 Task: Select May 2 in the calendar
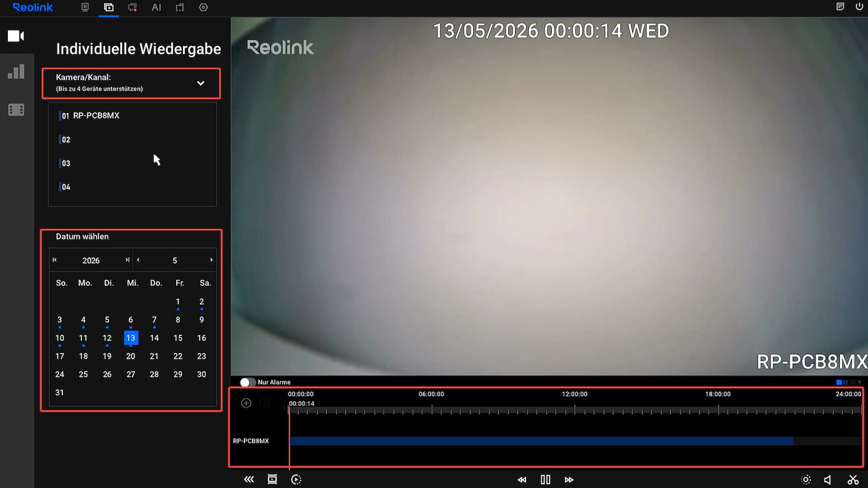[202, 302]
